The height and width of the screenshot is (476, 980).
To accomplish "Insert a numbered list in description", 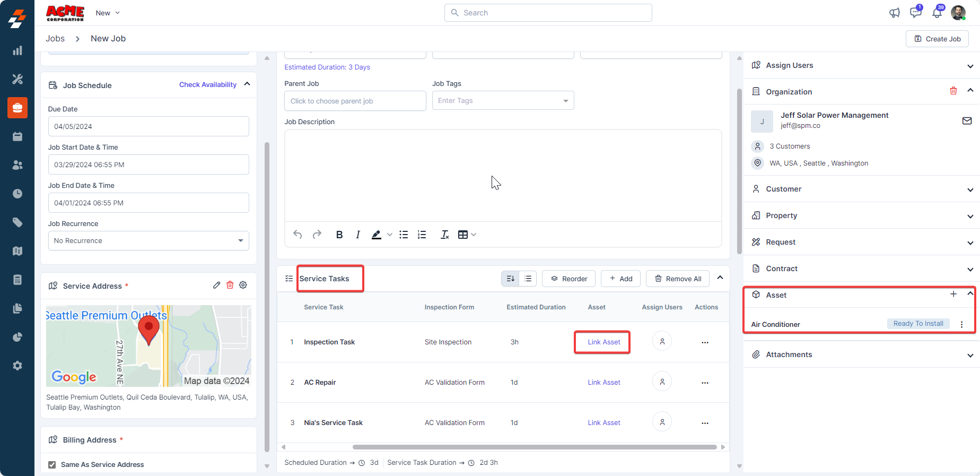I will [x=422, y=235].
